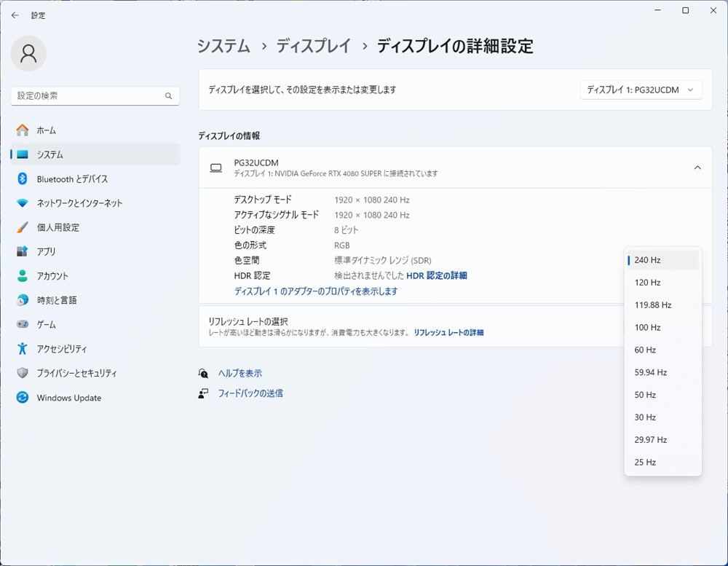The height and width of the screenshot is (566, 728).
Task: Select 120 Hz refresh rate
Action: coord(662,283)
